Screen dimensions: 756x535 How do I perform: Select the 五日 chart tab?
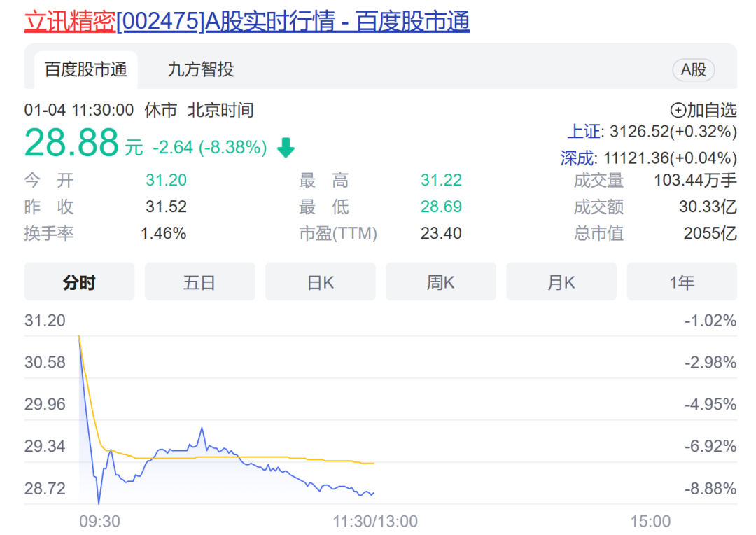coord(199,282)
